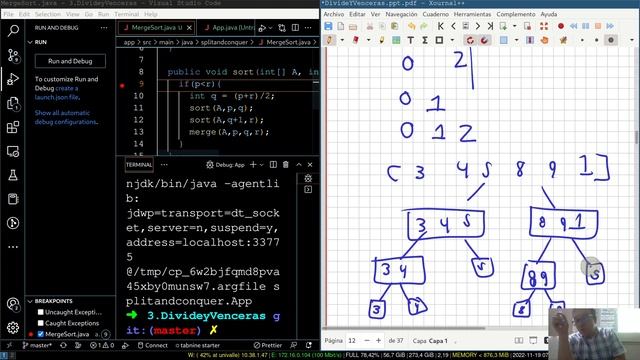
Task: Click Xournal++ horizontal scrollbar
Action: 403,328
